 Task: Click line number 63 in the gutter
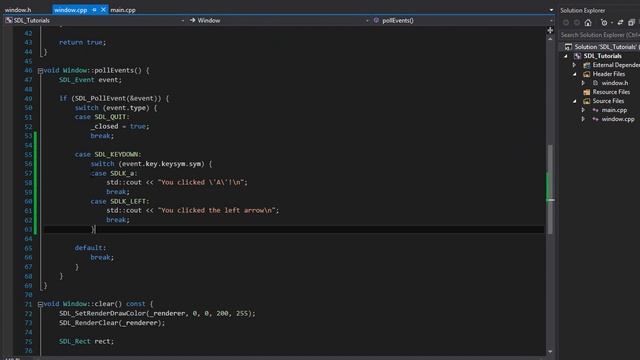click(x=28, y=229)
